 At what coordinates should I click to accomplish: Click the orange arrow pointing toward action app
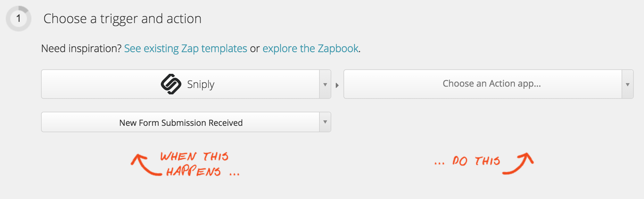click(518, 163)
